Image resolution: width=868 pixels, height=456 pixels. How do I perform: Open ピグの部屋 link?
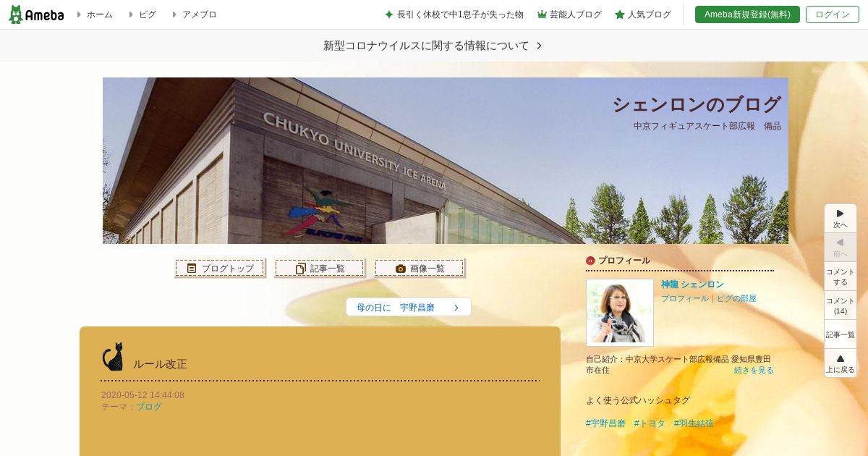tap(736, 298)
